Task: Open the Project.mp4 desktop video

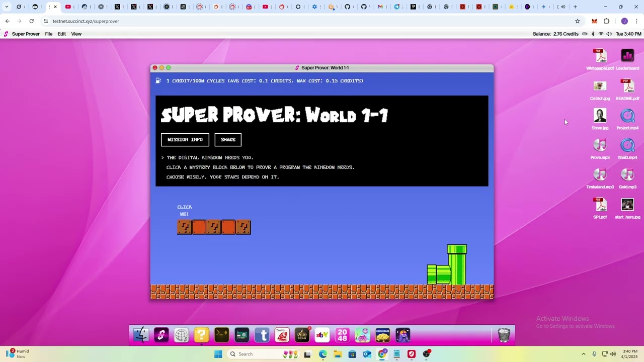Action: click(x=627, y=119)
